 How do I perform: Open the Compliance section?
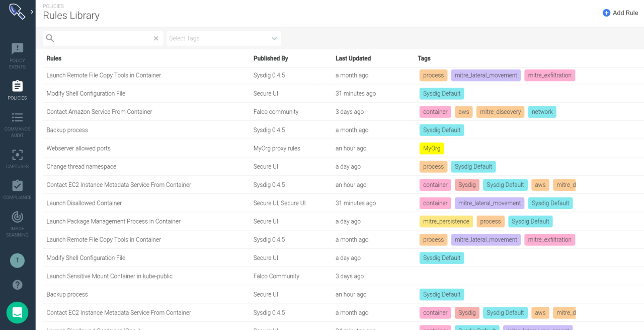[x=17, y=190]
